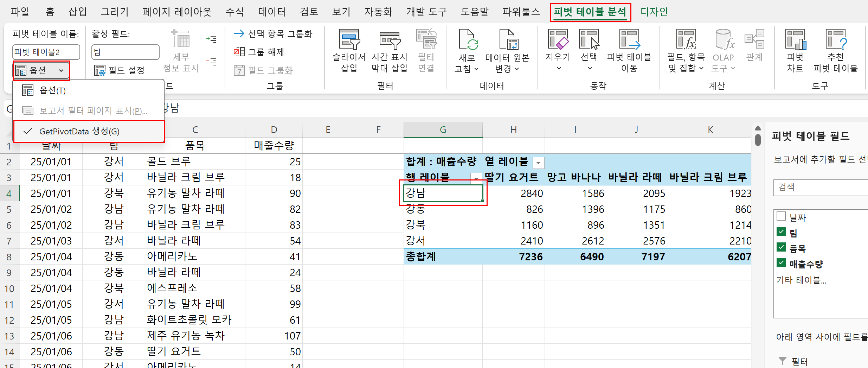
Task: Click pivot cell with value 2840
Action: (513, 193)
